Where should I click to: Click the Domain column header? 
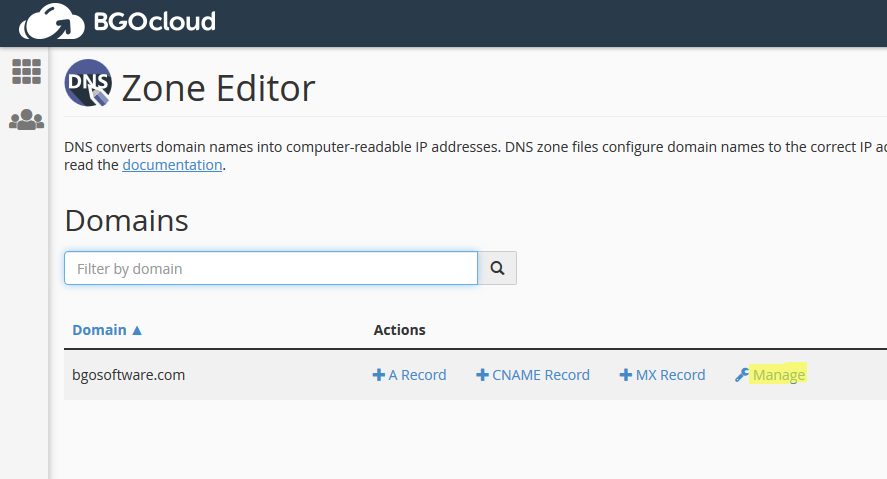[x=107, y=330]
